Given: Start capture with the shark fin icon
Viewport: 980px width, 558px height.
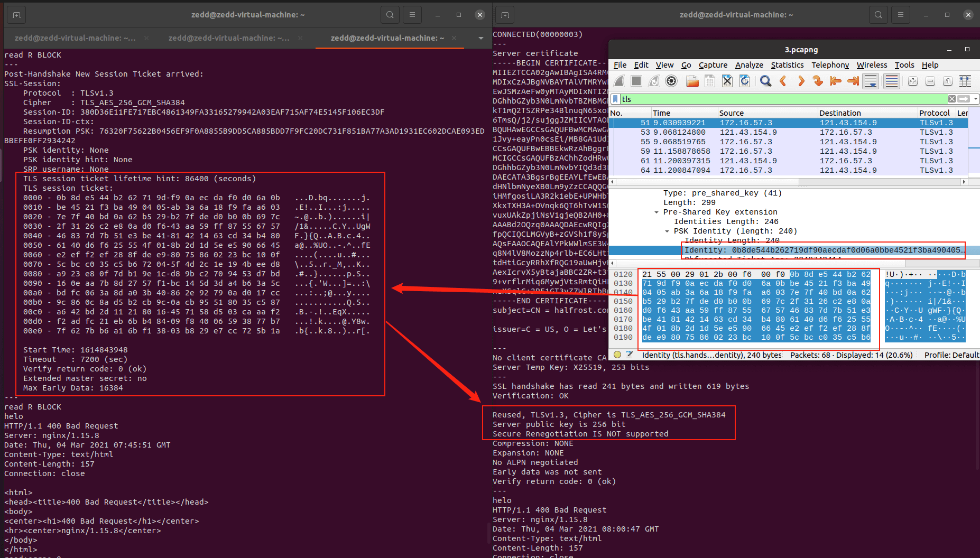Looking at the screenshot, I should [620, 81].
